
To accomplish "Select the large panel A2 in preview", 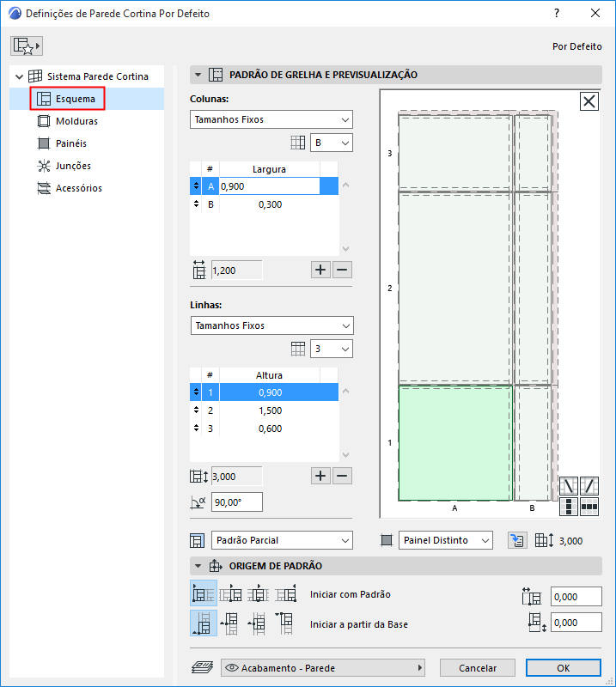I will click(455, 289).
